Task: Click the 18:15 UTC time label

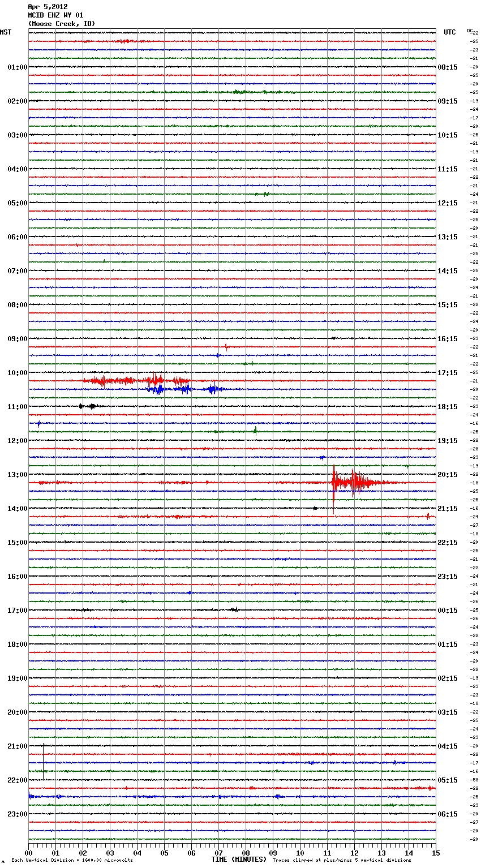Action: [448, 407]
